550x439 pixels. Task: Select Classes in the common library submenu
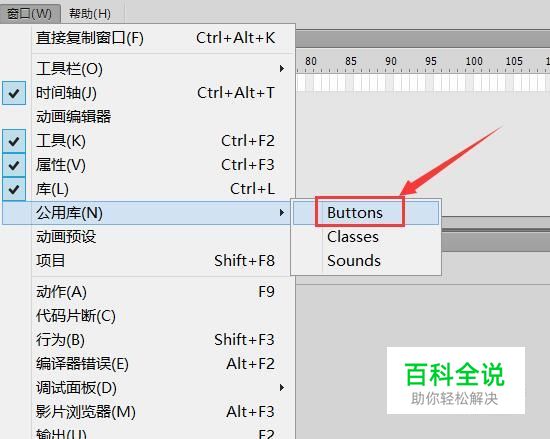(366, 237)
